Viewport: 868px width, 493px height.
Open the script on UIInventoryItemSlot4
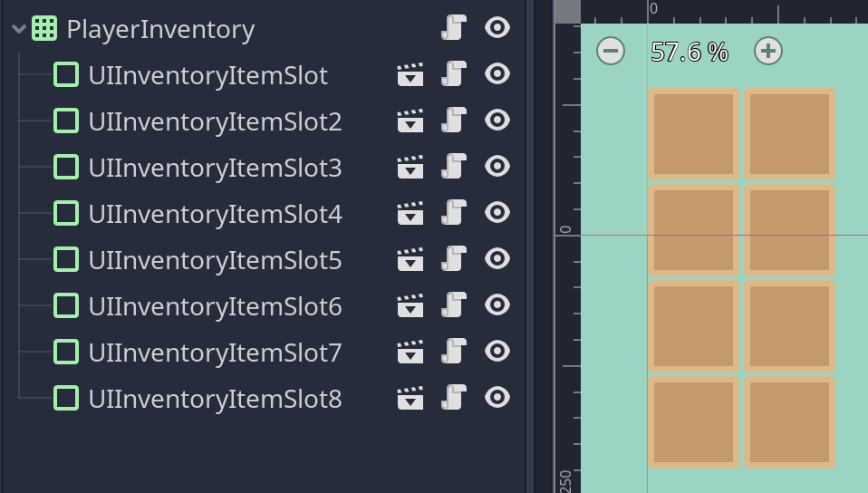453,213
